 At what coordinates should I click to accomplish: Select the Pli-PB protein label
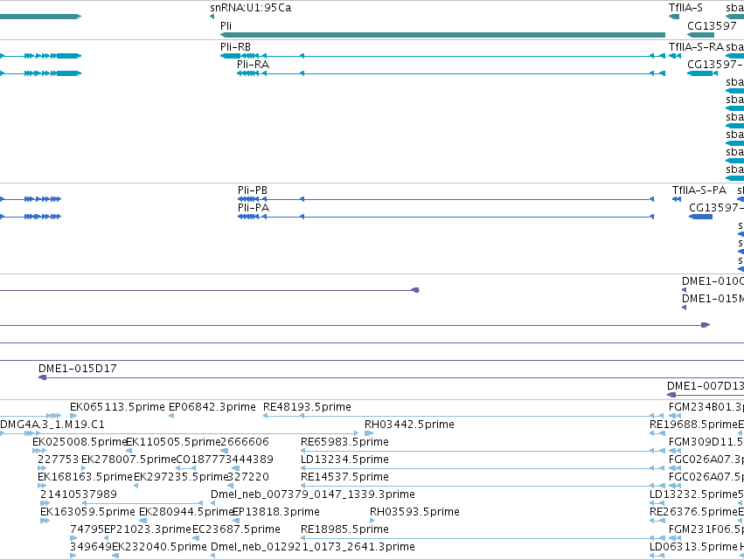point(253,190)
